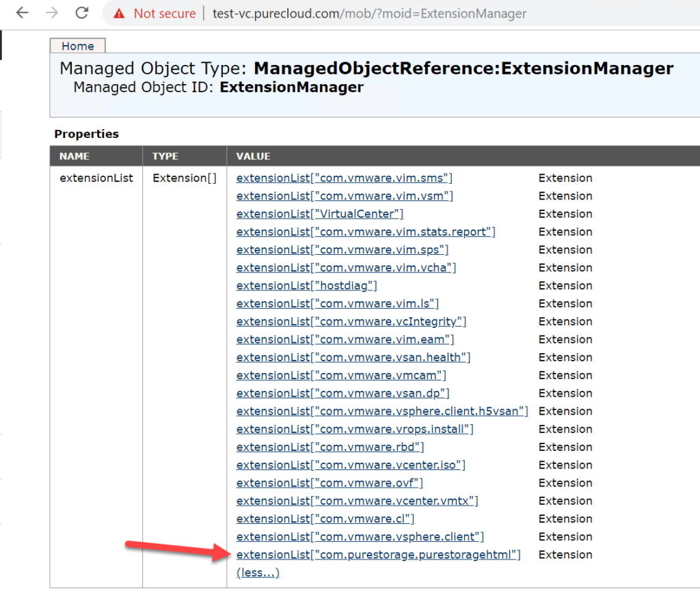Open extensionList com.vmware.vcenter.iso link
Viewport: 700px width, 608px height.
(x=351, y=465)
